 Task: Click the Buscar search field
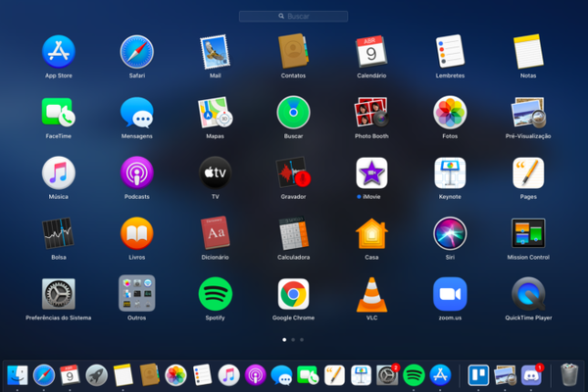click(293, 16)
